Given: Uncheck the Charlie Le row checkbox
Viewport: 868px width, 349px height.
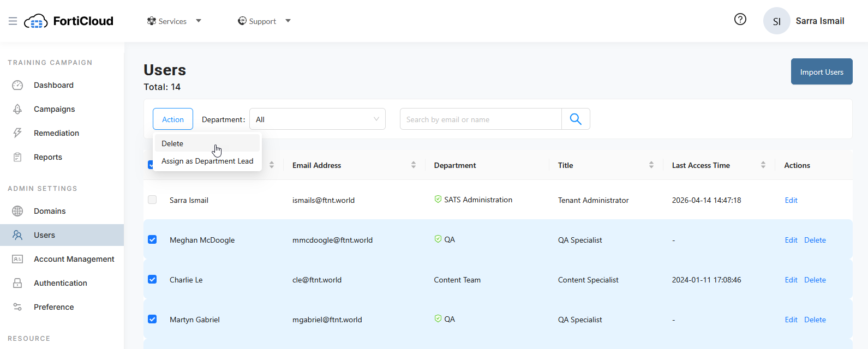Looking at the screenshot, I should (x=152, y=279).
